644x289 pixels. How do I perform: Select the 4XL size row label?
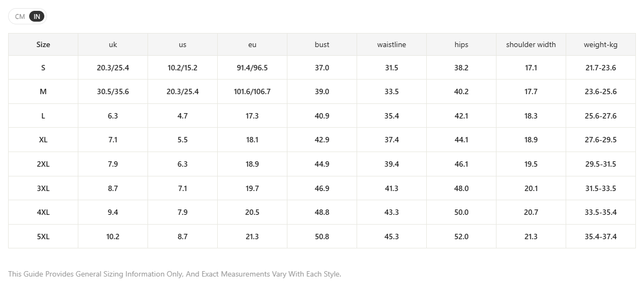43,212
